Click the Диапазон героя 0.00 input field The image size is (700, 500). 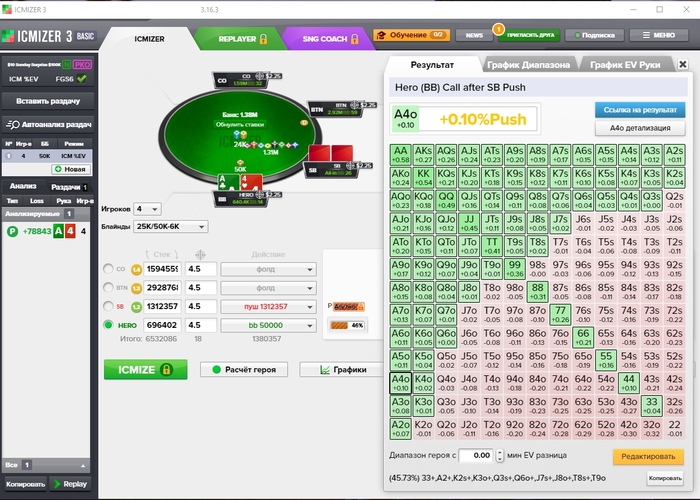pyautogui.click(x=476, y=455)
